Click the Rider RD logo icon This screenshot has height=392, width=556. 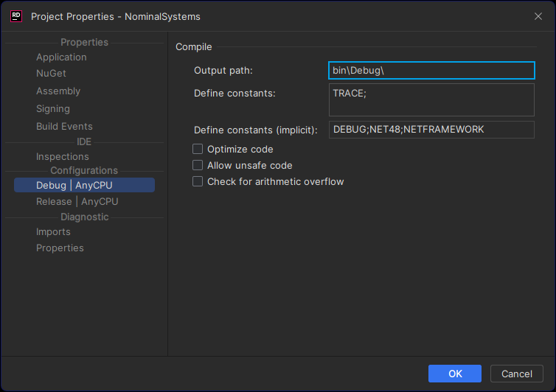pos(16,16)
